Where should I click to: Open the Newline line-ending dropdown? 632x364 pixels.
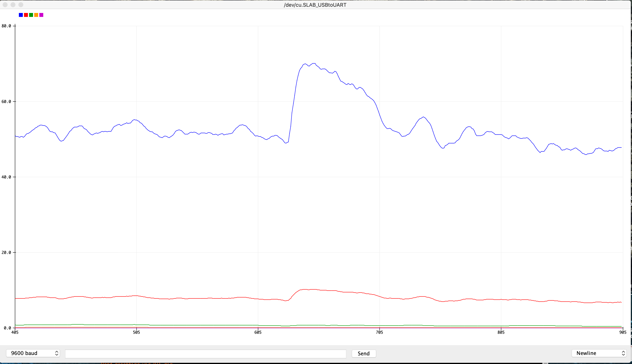599,353
